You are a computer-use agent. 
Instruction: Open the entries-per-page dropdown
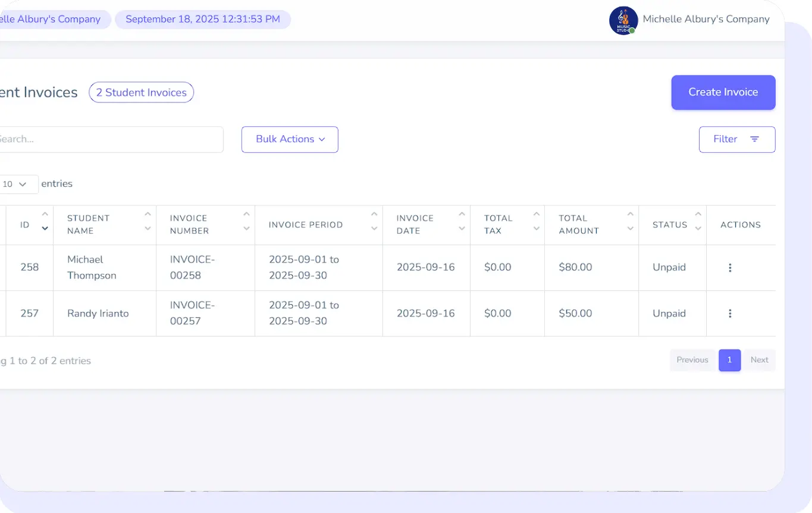[18, 184]
